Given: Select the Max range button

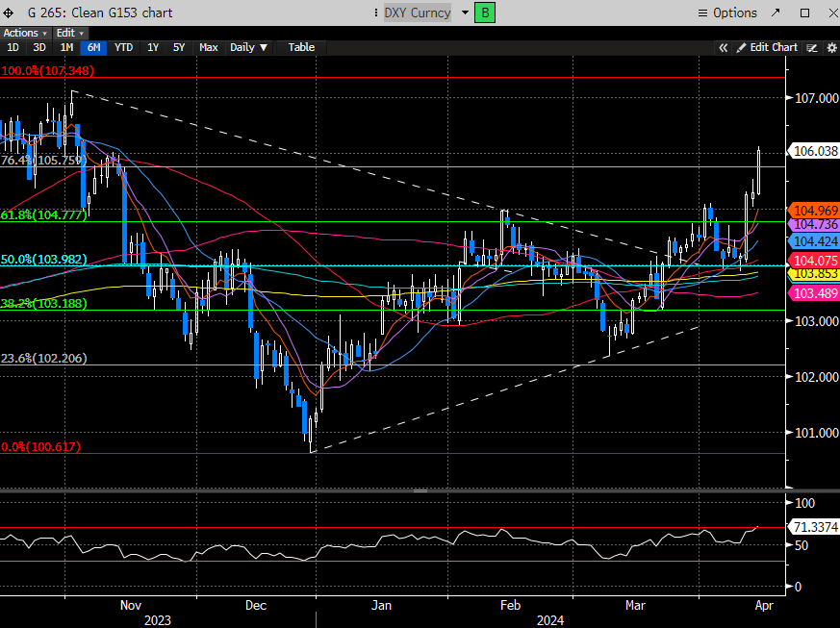Looking at the screenshot, I should pyautogui.click(x=209, y=47).
